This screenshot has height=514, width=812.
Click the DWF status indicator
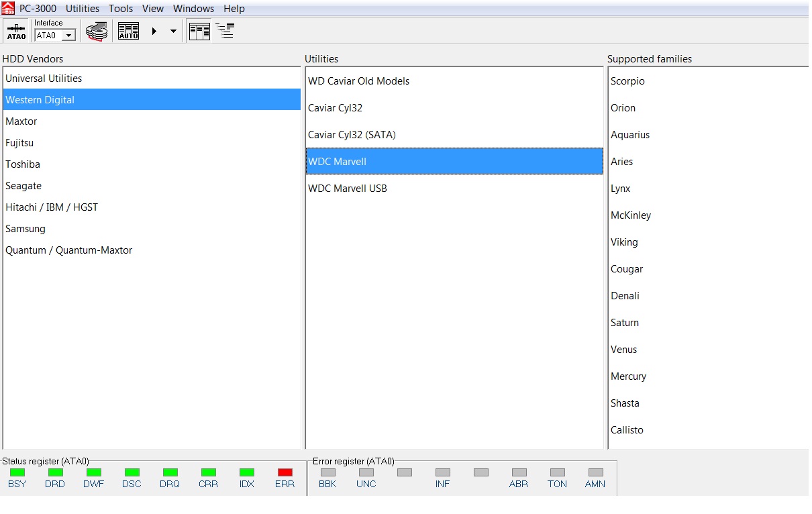click(x=94, y=472)
